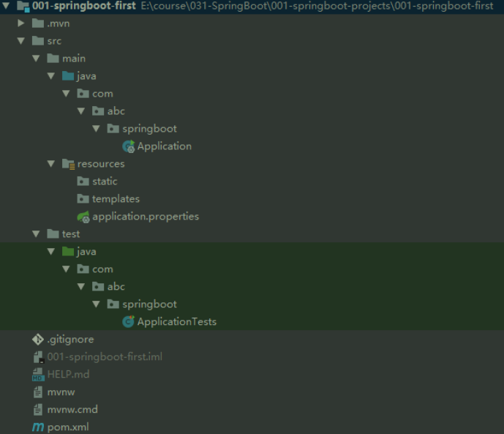Select the templates folder label

pos(116,199)
